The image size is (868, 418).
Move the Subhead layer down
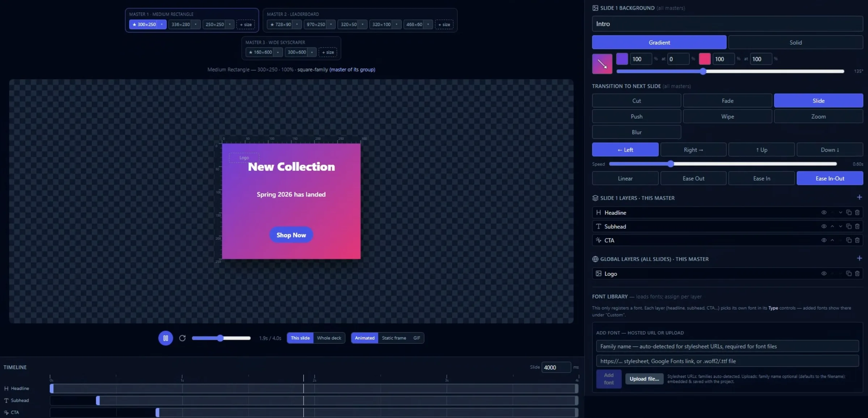(x=841, y=226)
